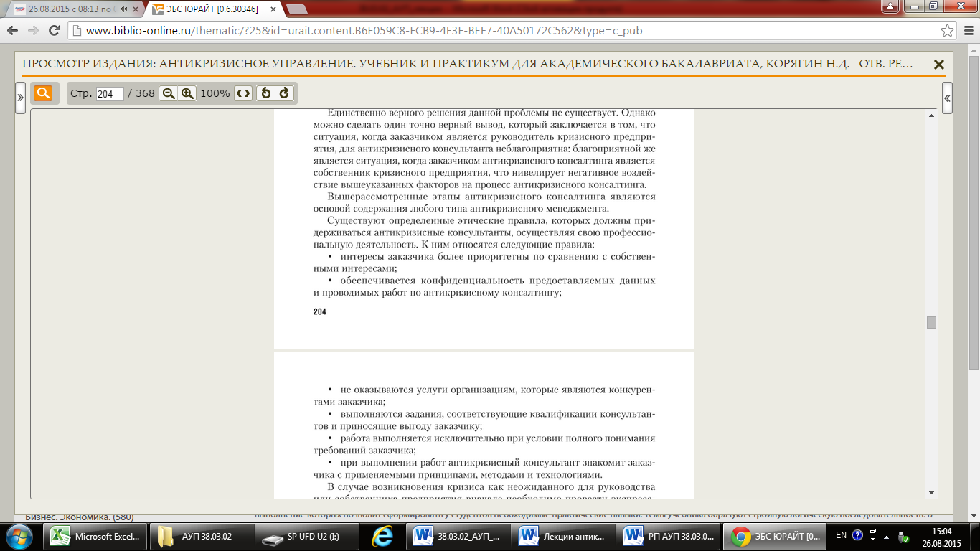Rotate the page counterclockwise
Image resolution: width=980 pixels, height=551 pixels.
(x=265, y=93)
